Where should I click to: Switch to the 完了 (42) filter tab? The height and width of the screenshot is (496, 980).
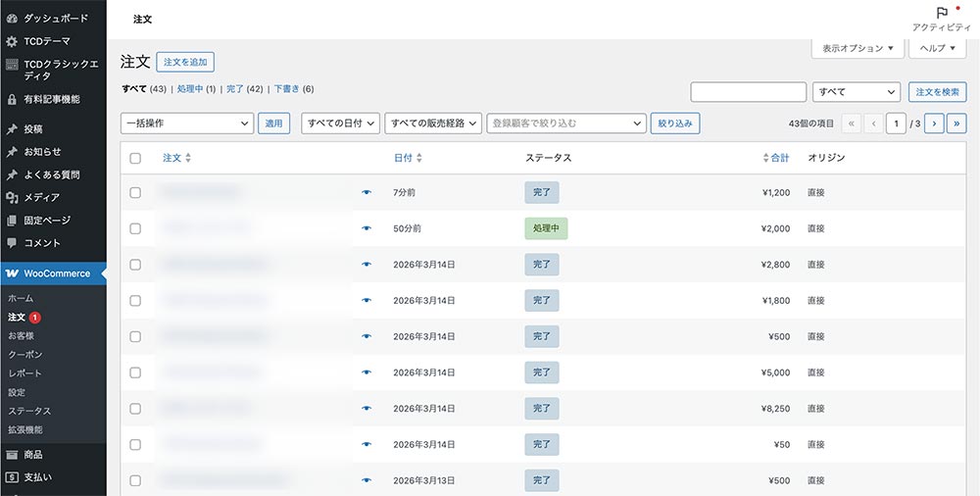pyautogui.click(x=235, y=89)
